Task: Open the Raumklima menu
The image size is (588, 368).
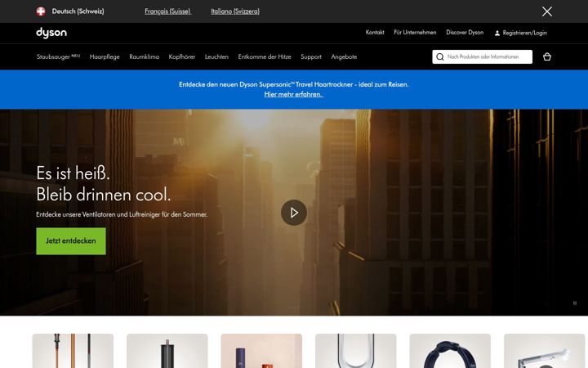Action: [144, 56]
